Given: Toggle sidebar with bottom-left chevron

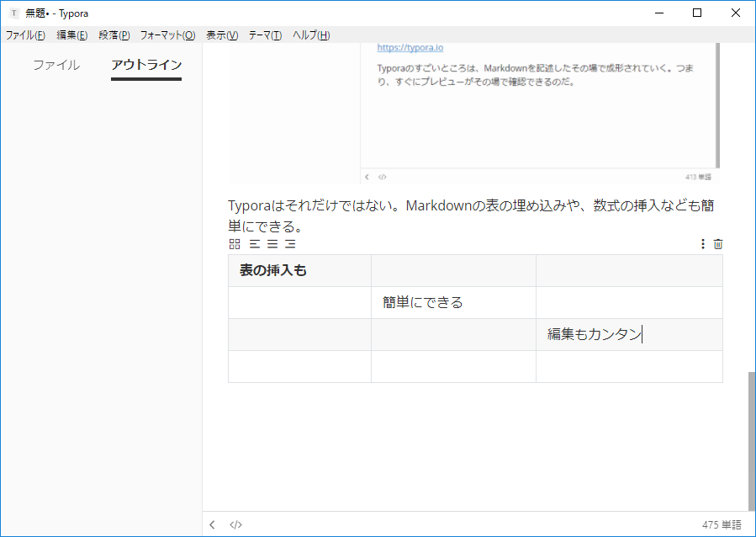Looking at the screenshot, I should [212, 524].
